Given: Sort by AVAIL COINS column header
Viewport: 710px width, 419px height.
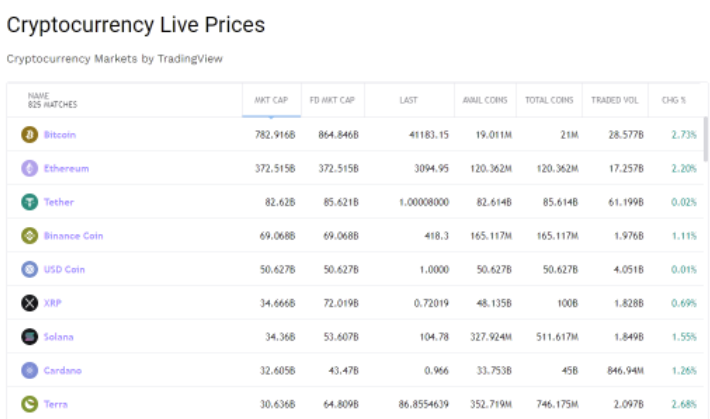Looking at the screenshot, I should [485, 100].
